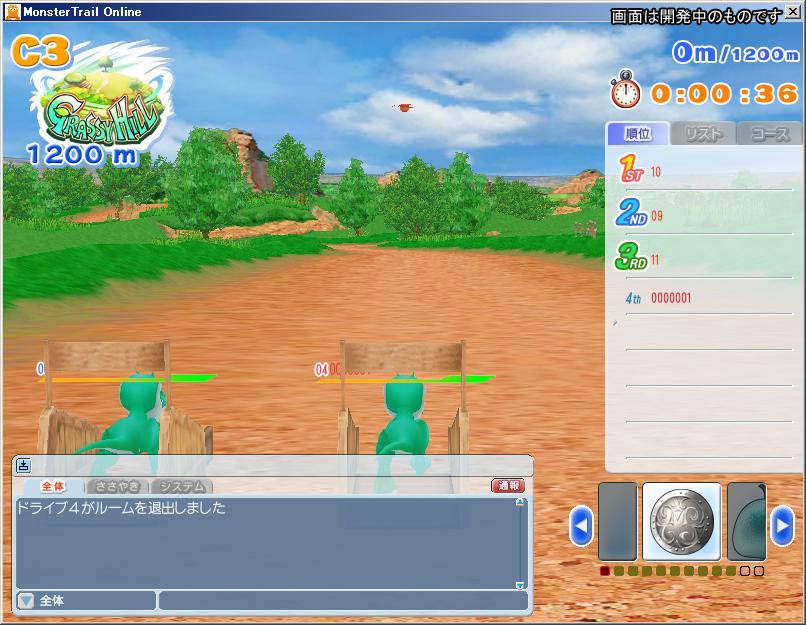Select 3rd place entry 11

[x=704, y=257]
